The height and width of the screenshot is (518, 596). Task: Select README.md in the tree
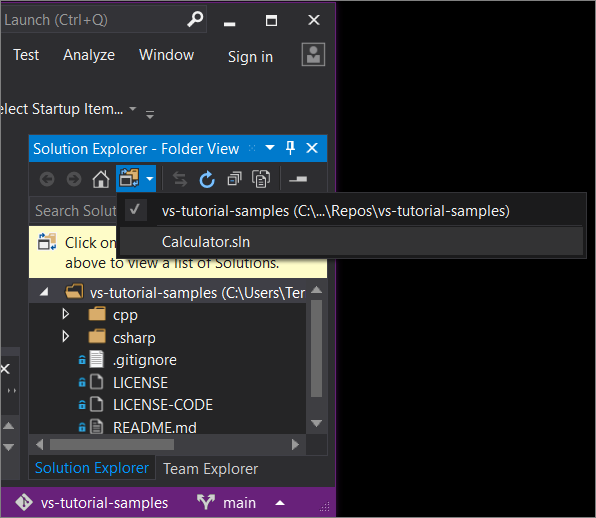155,428
